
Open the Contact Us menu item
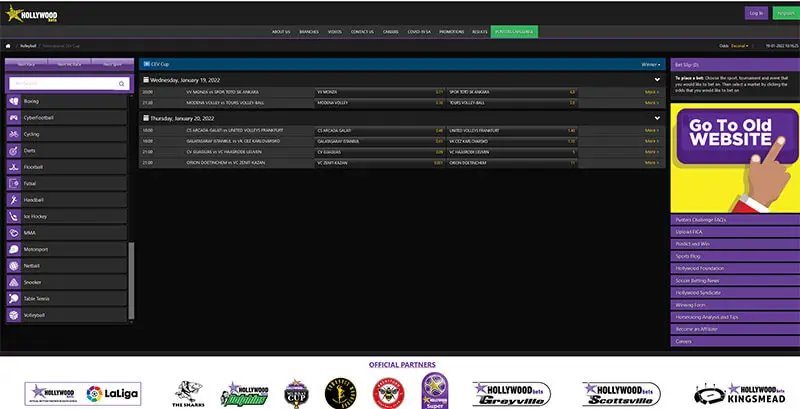click(x=362, y=32)
